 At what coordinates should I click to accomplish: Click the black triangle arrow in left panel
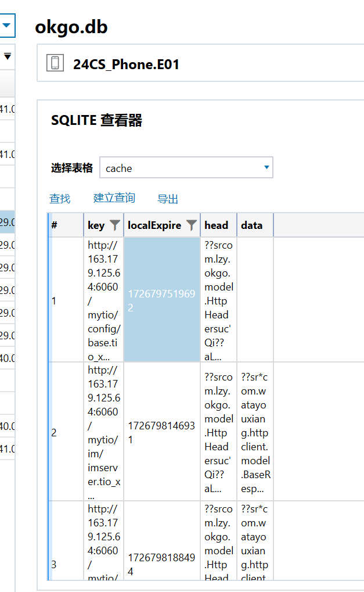(x=7, y=56)
